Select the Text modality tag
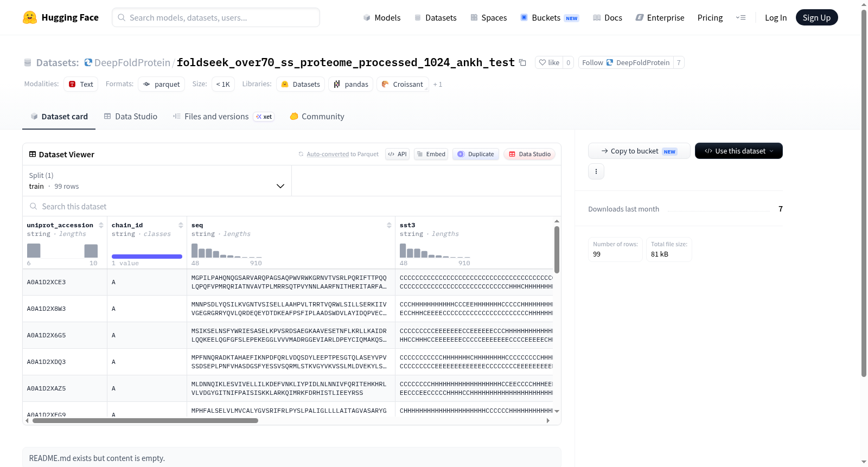This screenshot has width=868, height=467. pyautogui.click(x=81, y=84)
